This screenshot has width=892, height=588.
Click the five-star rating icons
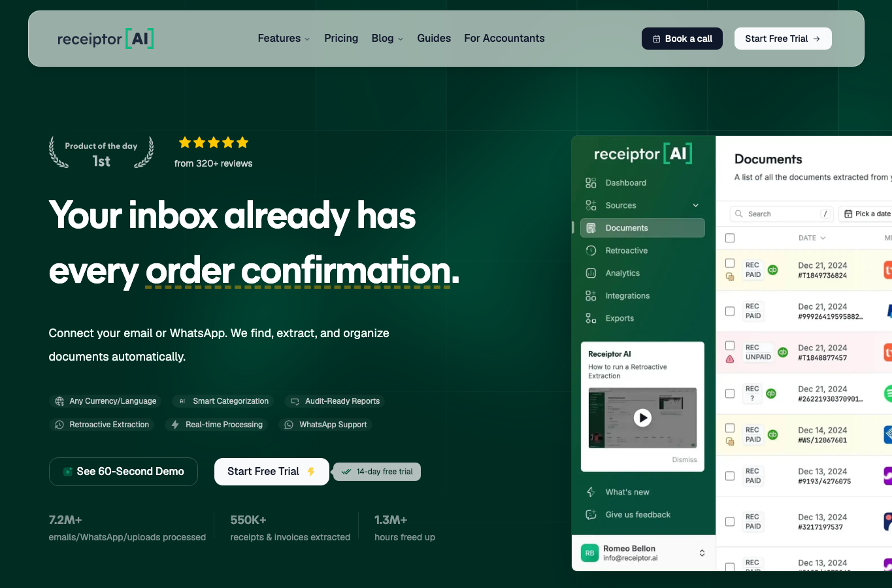(x=214, y=142)
